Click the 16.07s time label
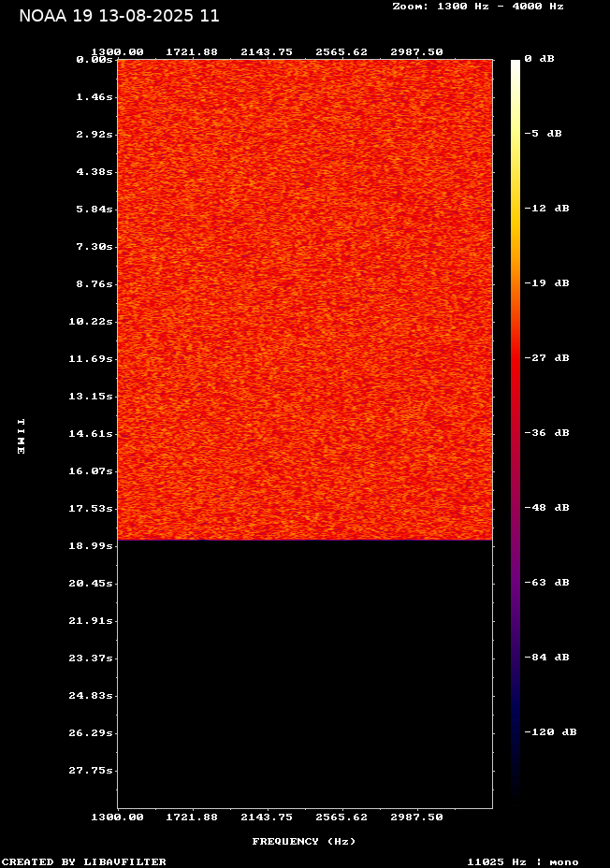This screenshot has width=610, height=868. pos(91,471)
